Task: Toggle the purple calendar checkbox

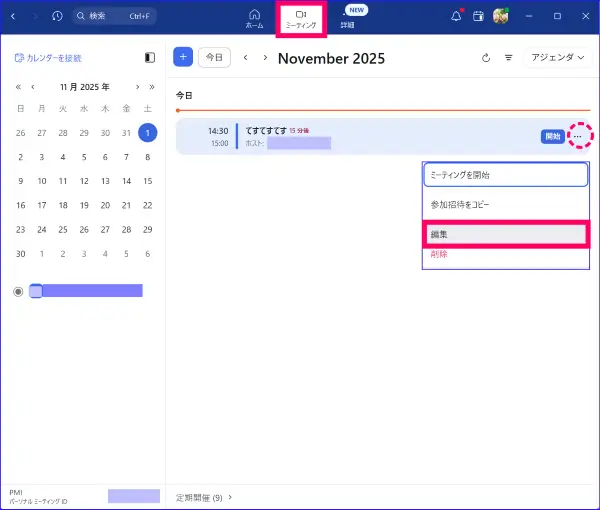Action: [x=36, y=291]
